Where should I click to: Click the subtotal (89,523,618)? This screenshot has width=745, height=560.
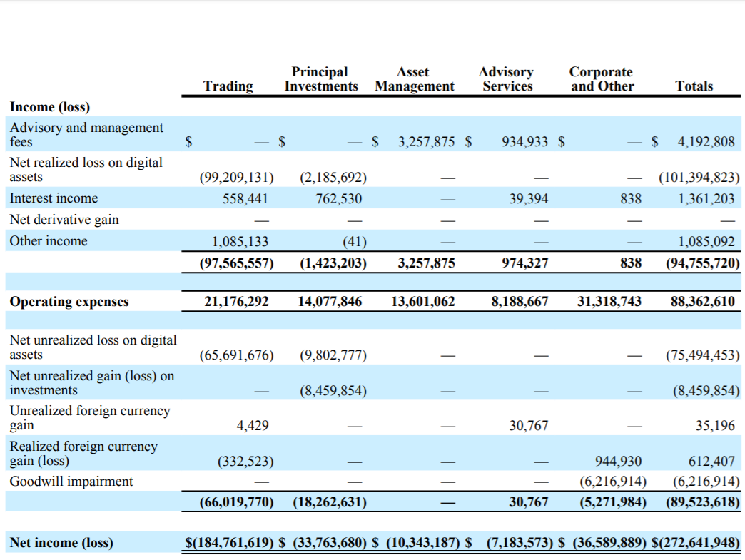tap(703, 502)
